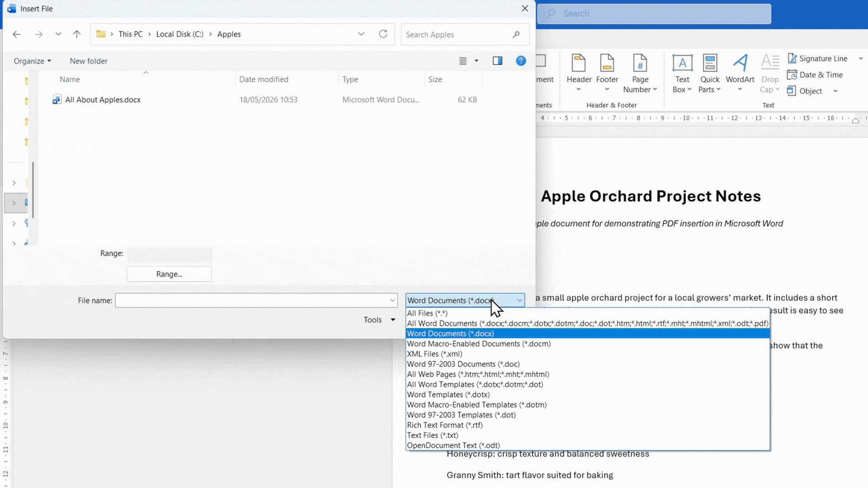Click the Local Disk (C:) breadcrumb
868x488 pixels.
(x=179, y=34)
